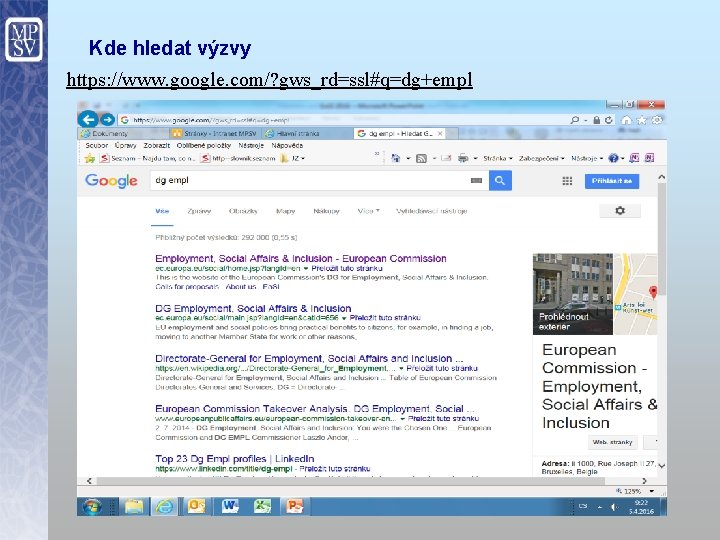The height and width of the screenshot is (540, 720).
Task: Switch to the Hlavní stránka tab
Action: [307, 133]
